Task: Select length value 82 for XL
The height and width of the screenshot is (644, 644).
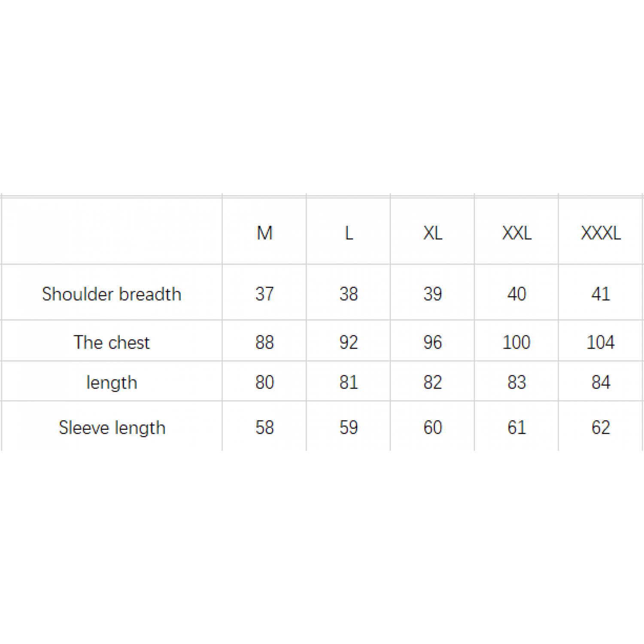Action: [x=432, y=383]
